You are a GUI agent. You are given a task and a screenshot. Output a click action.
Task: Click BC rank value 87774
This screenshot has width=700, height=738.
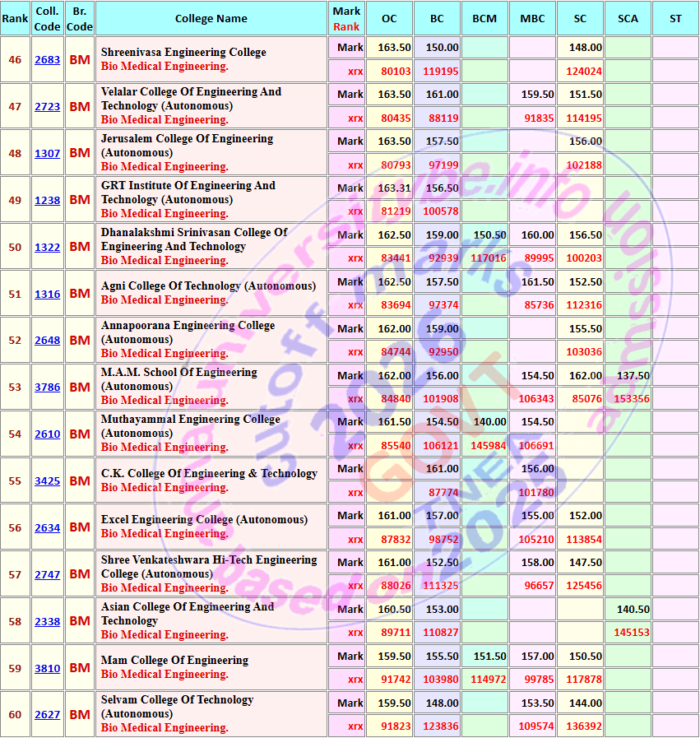tap(443, 493)
